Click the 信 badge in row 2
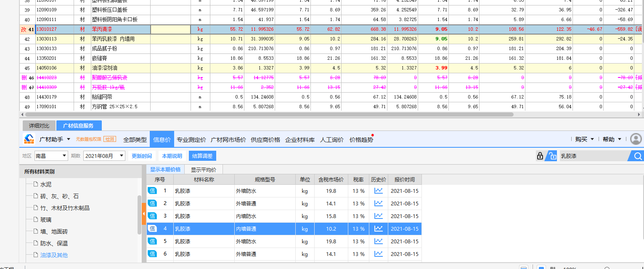The height and width of the screenshot is (269, 644). [x=153, y=203]
